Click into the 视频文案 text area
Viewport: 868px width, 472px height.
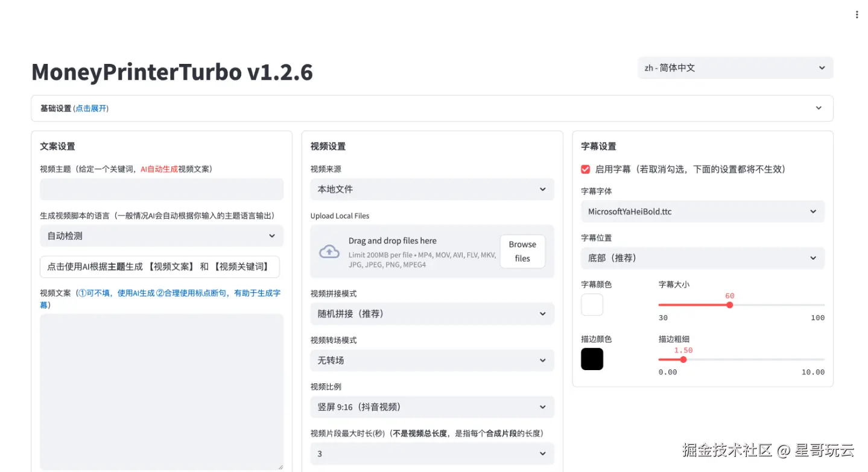pos(162,392)
